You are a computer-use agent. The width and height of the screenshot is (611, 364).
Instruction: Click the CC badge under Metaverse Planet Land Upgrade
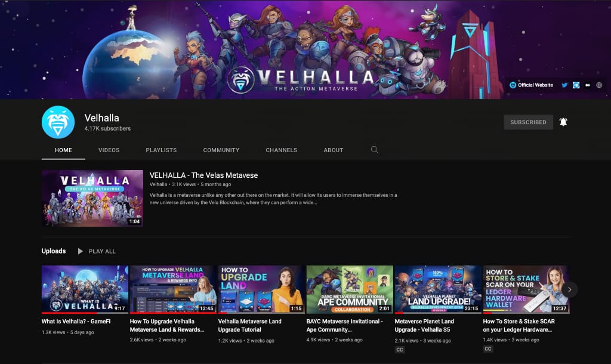(400, 350)
